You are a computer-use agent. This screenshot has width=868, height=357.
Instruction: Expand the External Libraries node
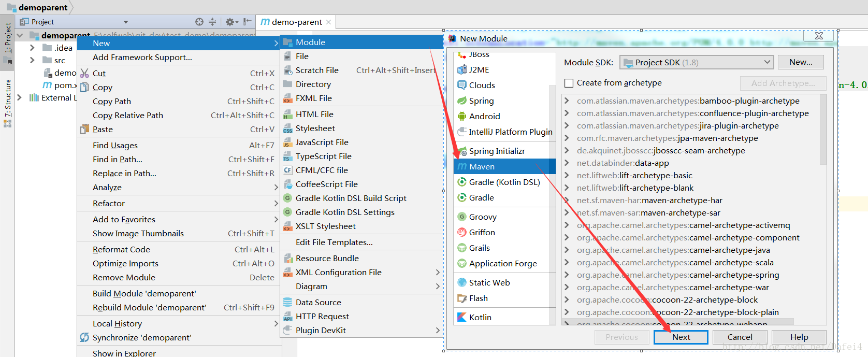coord(20,97)
